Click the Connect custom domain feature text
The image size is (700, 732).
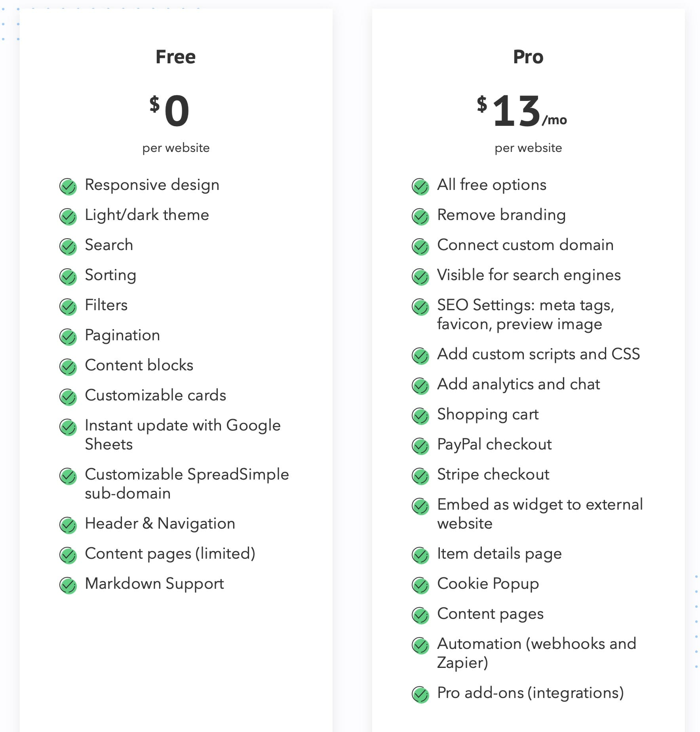(x=525, y=245)
